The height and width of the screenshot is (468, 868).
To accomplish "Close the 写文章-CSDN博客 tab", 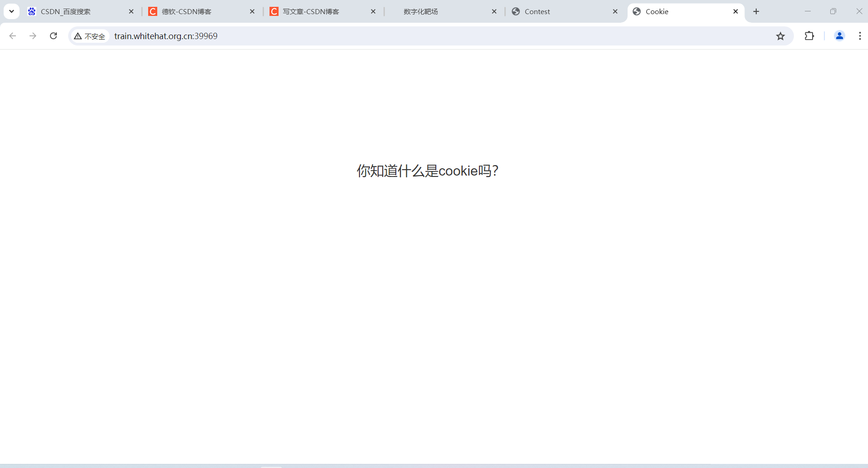I will point(373,11).
